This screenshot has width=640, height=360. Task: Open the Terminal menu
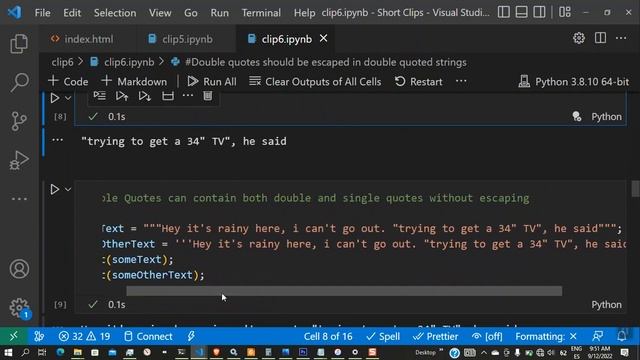[x=261, y=13]
